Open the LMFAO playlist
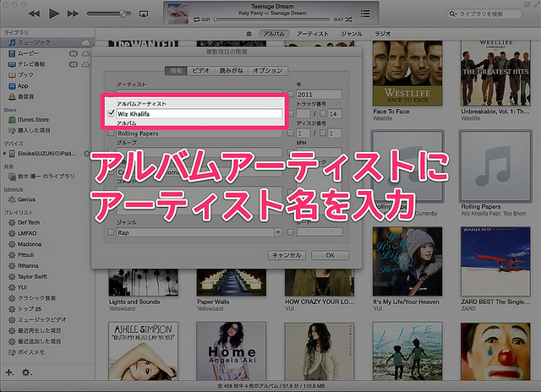 [x=27, y=233]
